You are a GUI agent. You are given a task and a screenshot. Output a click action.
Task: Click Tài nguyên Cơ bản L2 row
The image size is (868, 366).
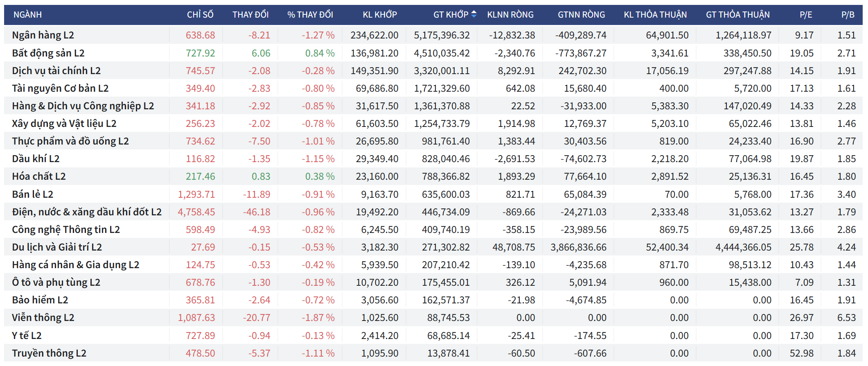coord(60,88)
